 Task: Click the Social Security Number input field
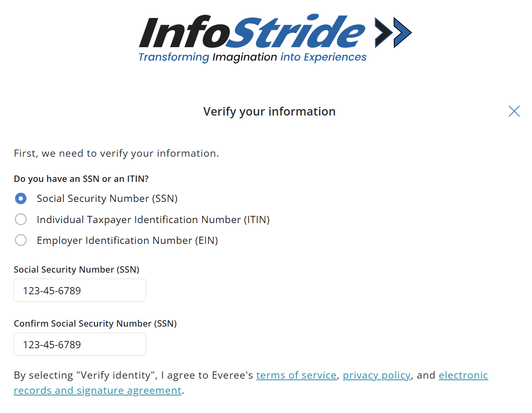(79, 290)
